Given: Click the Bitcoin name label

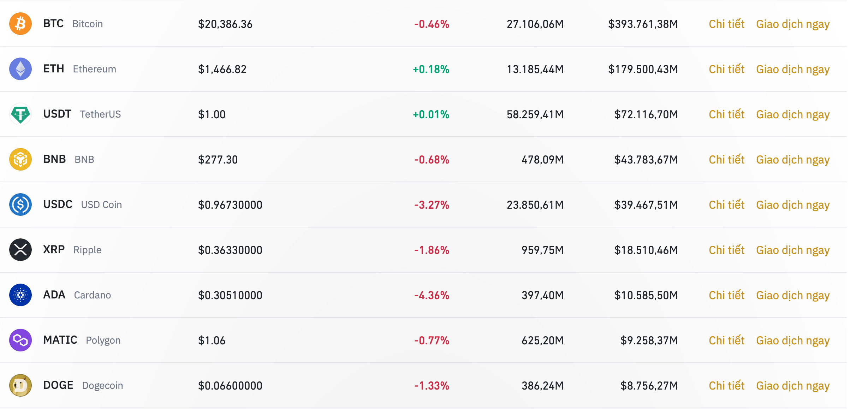Looking at the screenshot, I should [88, 24].
